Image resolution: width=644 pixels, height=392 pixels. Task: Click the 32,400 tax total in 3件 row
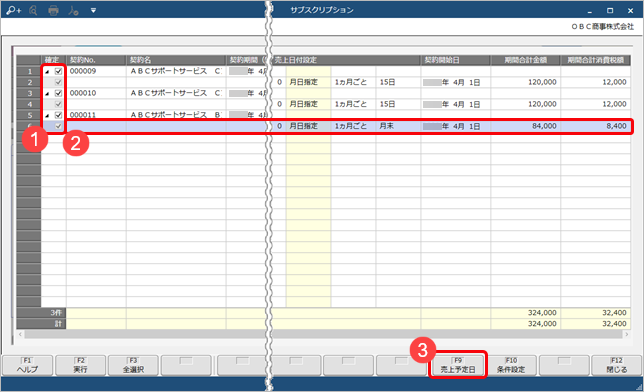click(596, 313)
